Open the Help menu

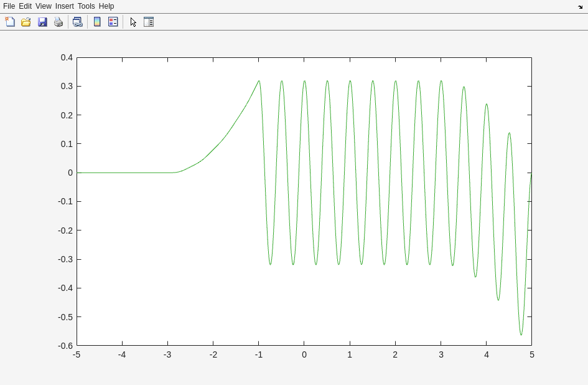106,6
